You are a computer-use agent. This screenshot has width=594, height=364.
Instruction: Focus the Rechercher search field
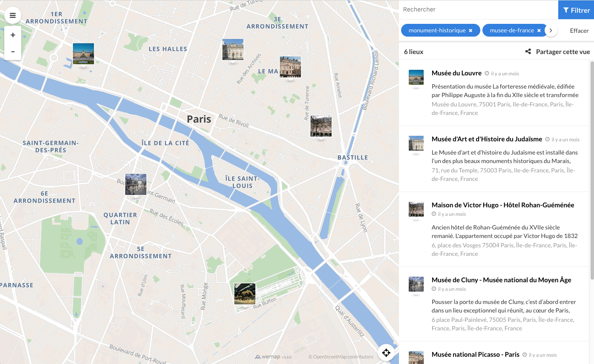[x=477, y=9]
